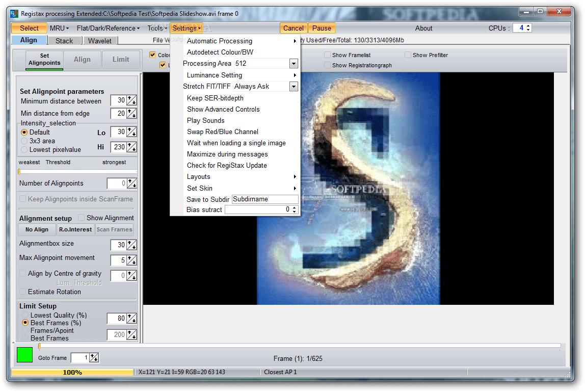Open the Processing Area dropdown

(294, 63)
